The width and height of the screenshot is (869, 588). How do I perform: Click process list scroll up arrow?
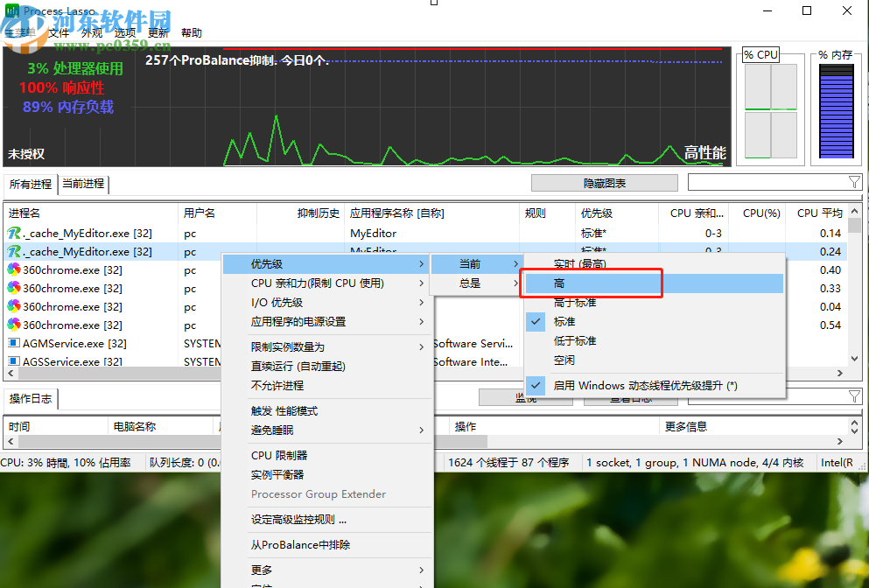click(855, 211)
